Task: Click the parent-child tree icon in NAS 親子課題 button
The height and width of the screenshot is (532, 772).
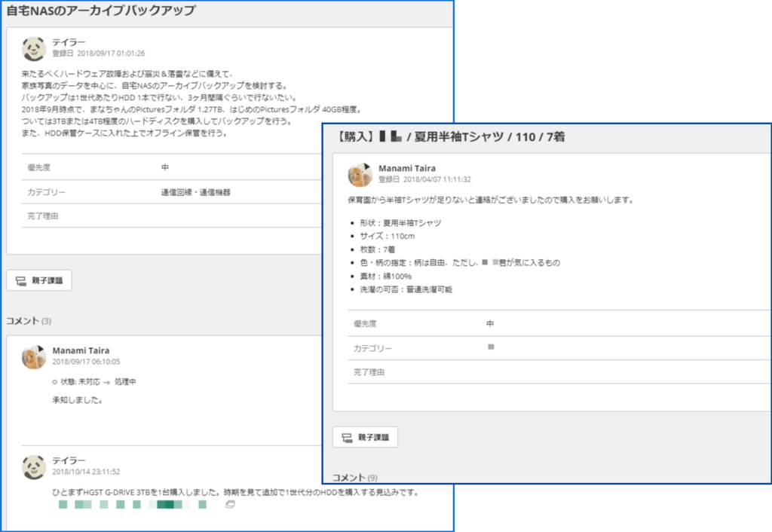Action: (20, 281)
